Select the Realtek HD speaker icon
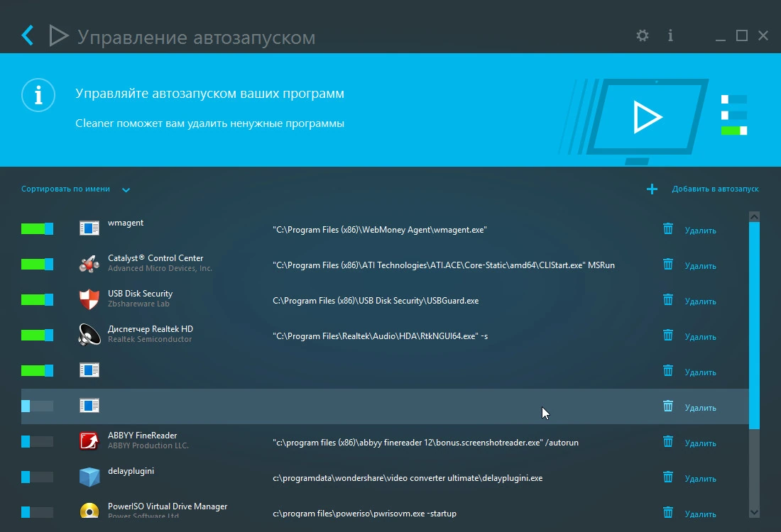 click(89, 334)
